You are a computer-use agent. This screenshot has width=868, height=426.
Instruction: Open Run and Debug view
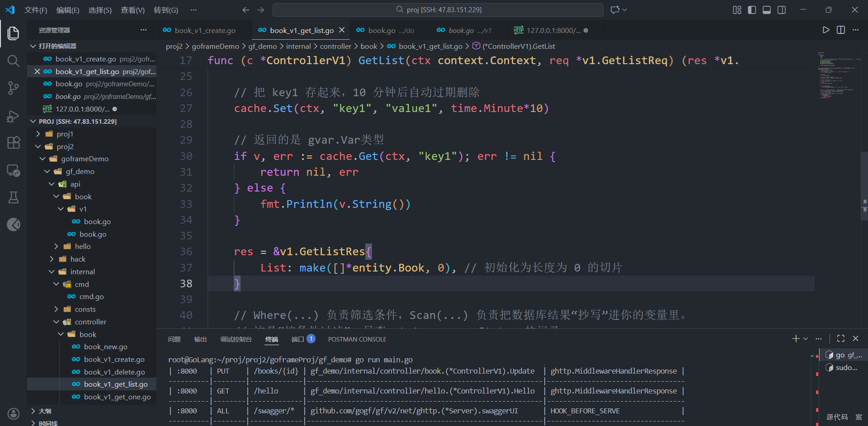[x=14, y=116]
